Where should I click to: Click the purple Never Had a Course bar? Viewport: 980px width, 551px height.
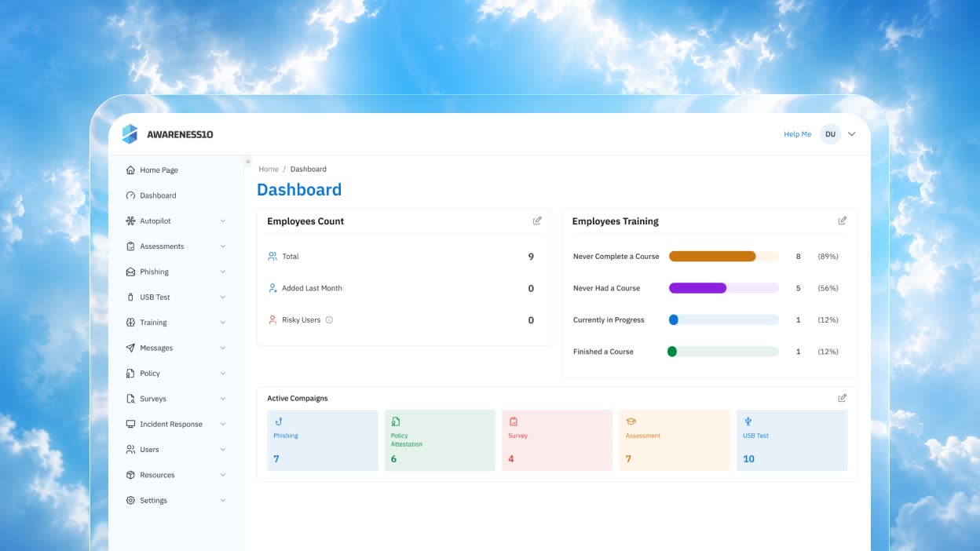click(697, 288)
